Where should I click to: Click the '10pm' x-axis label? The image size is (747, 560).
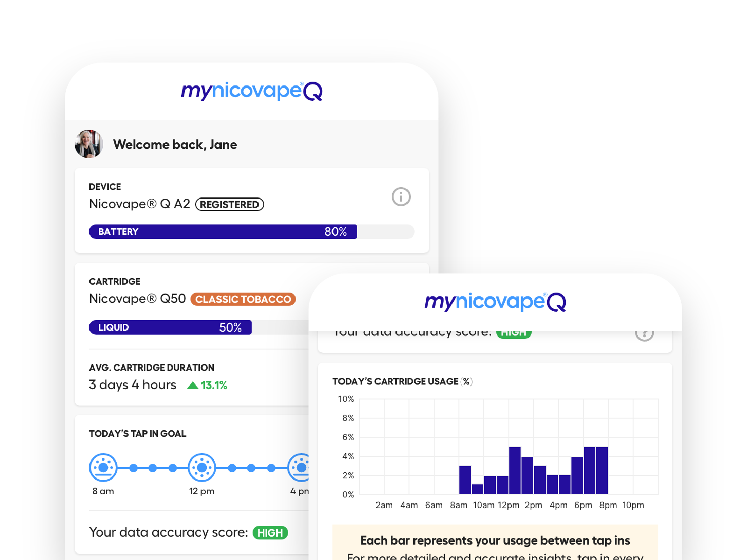(x=633, y=505)
